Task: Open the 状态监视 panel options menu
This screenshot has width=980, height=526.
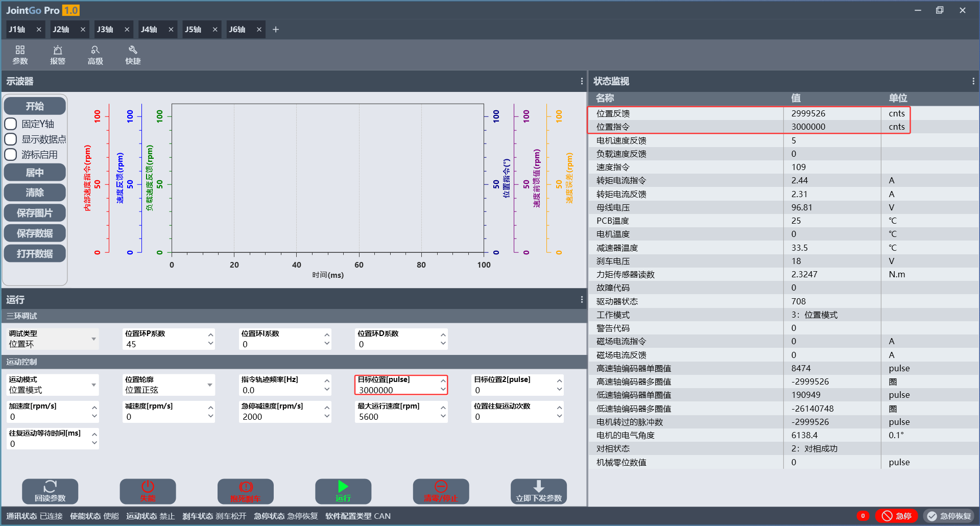Action: tap(973, 81)
